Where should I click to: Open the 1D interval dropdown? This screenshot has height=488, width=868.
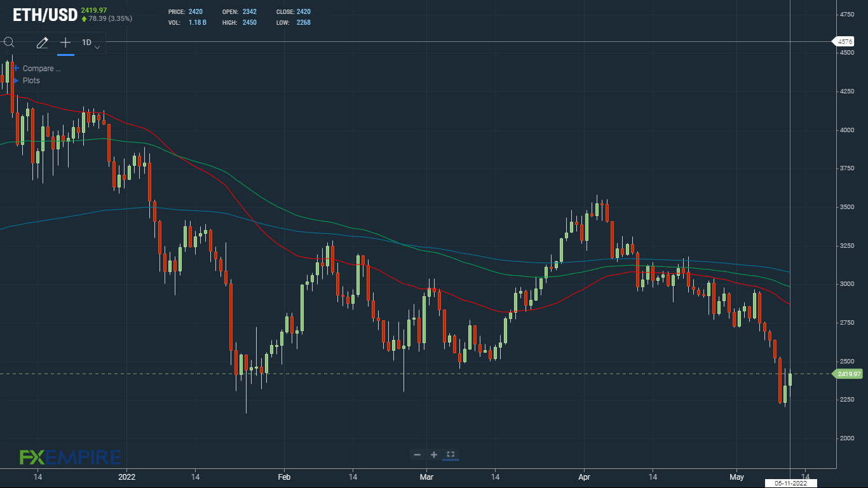(92, 43)
